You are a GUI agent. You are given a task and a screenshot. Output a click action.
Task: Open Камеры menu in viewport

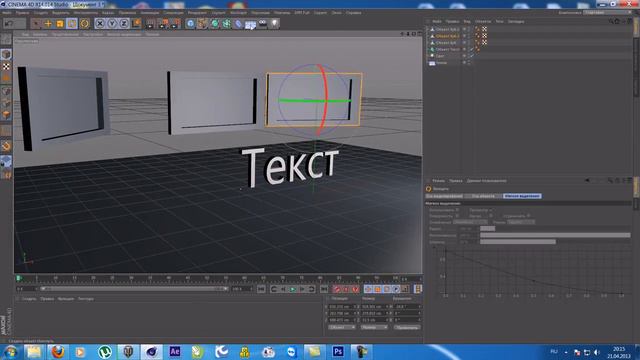(x=40, y=35)
